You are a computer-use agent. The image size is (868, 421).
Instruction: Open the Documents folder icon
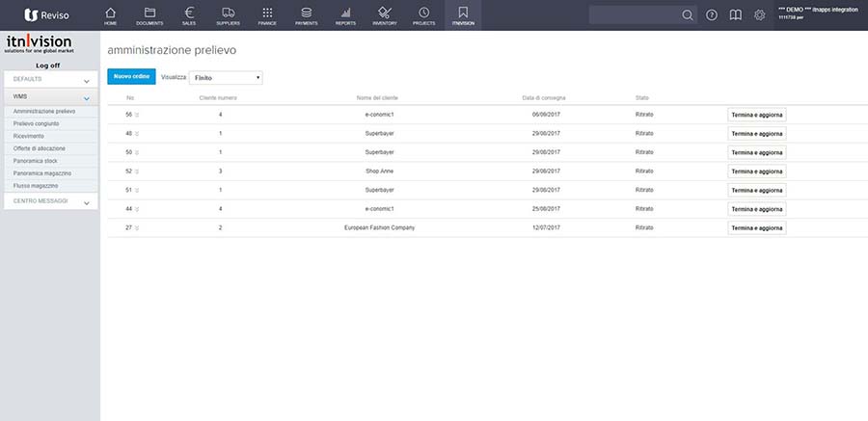tap(149, 14)
